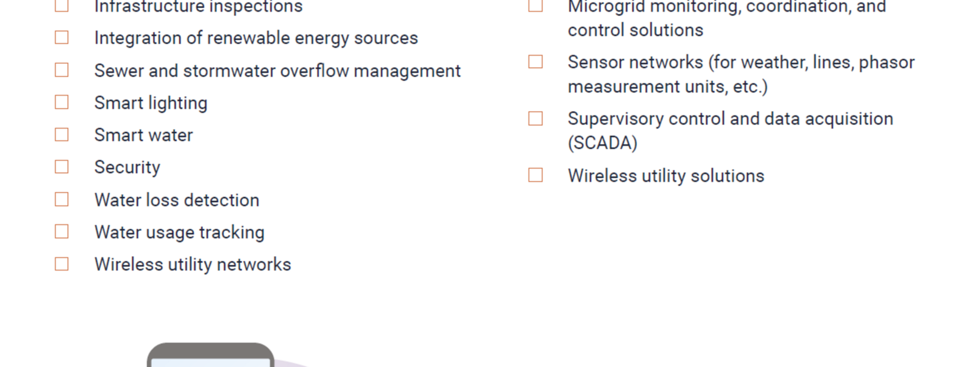Click the 'Water loss detection' label text

[177, 200]
